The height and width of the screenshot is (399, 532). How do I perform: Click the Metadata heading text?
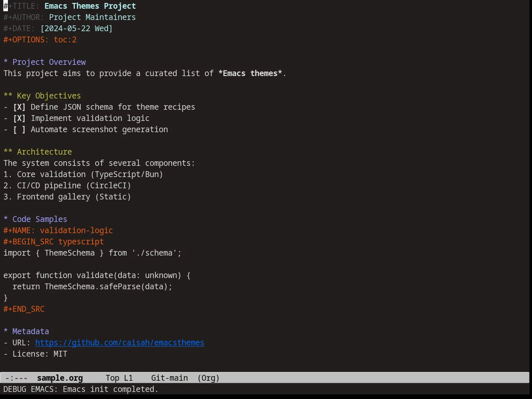[31, 332]
